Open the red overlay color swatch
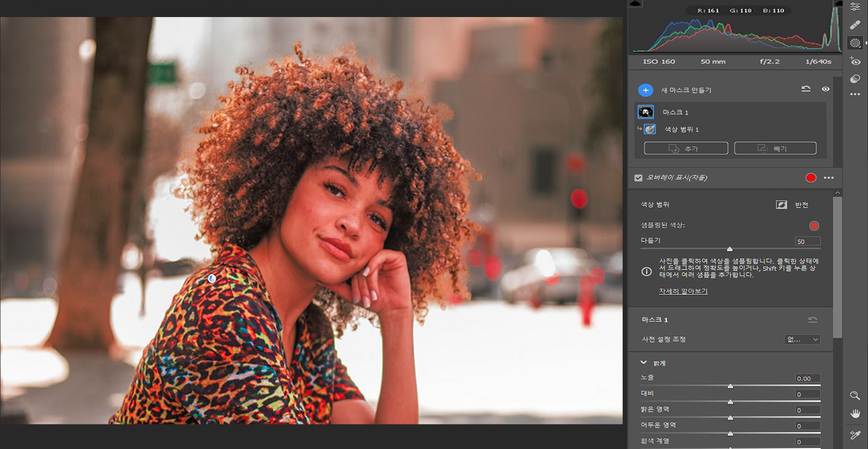 point(811,178)
